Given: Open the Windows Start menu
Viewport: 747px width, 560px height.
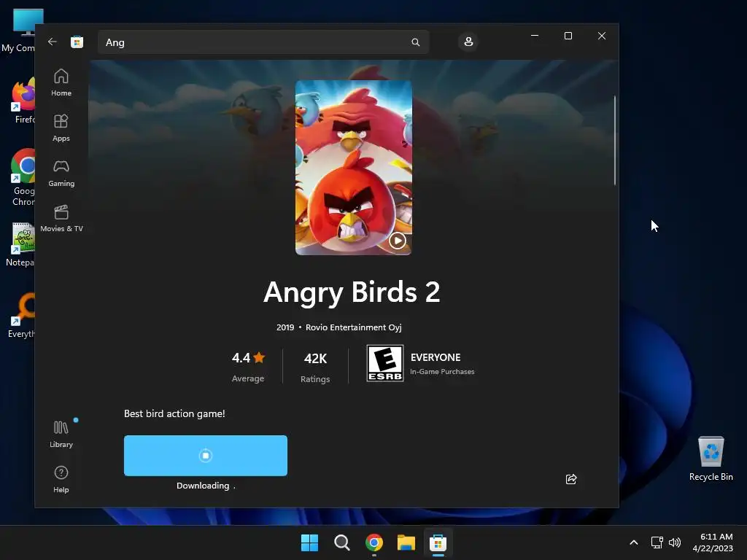Looking at the screenshot, I should (x=309, y=542).
